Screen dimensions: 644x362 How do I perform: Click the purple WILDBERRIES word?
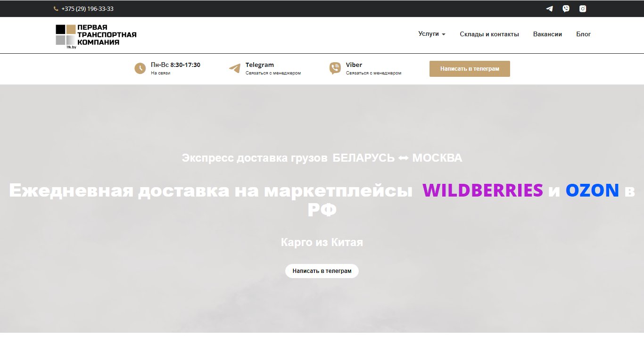point(483,190)
